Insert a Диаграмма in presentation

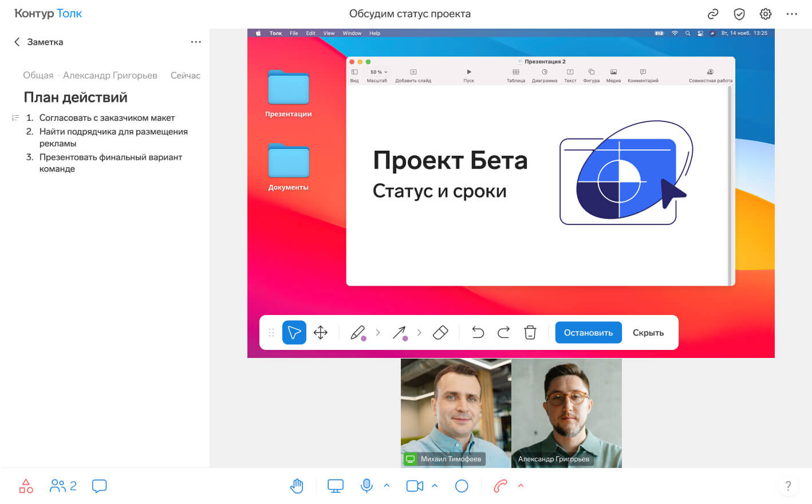click(x=545, y=76)
